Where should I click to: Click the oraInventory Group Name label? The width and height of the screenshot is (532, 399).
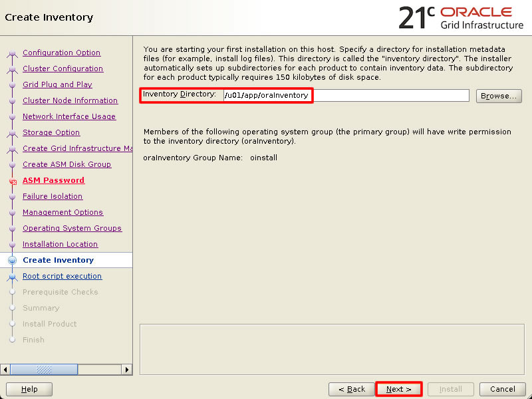[x=193, y=158]
